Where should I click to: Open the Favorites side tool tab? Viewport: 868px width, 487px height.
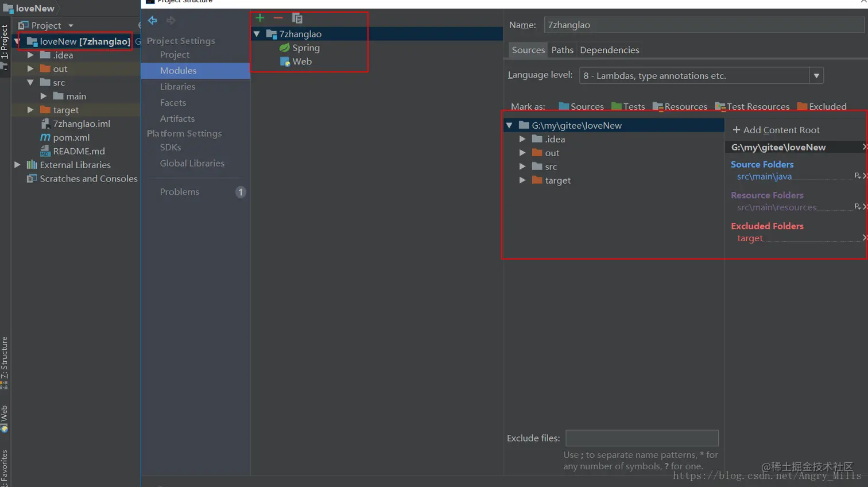pyautogui.click(x=5, y=468)
